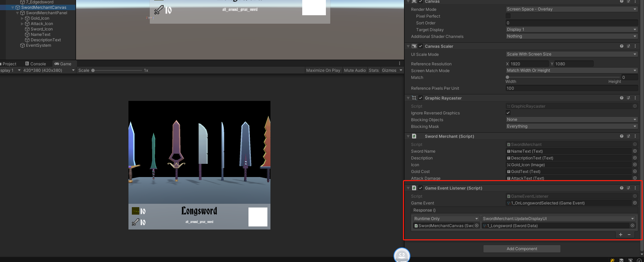Click the debug bug icon in status bar
Viewport: 644px width, 262px height.
pos(612,260)
